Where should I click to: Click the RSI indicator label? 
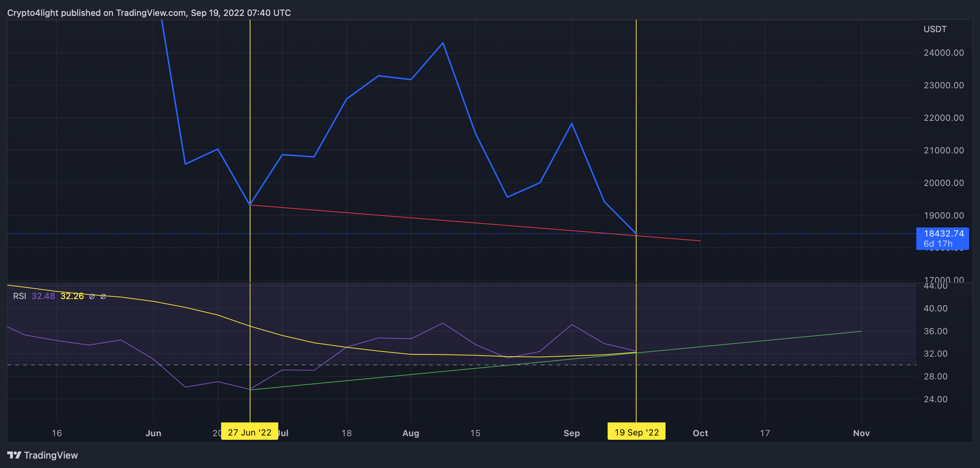[x=20, y=296]
